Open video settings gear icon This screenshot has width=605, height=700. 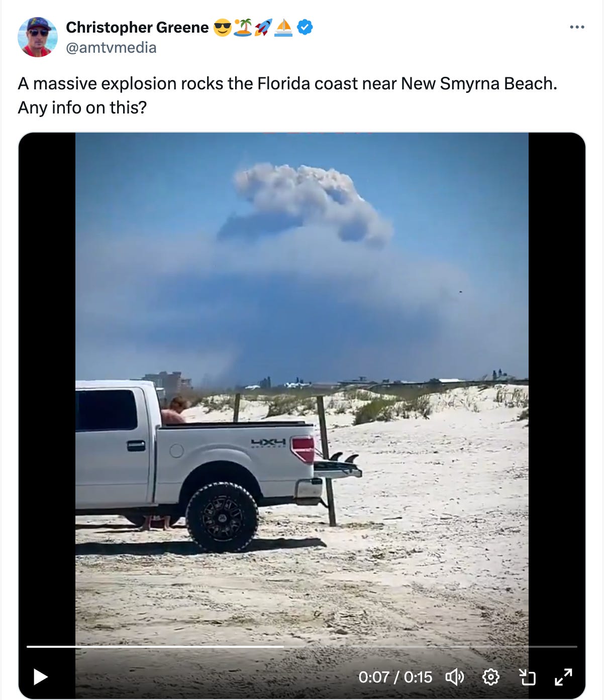(x=490, y=677)
